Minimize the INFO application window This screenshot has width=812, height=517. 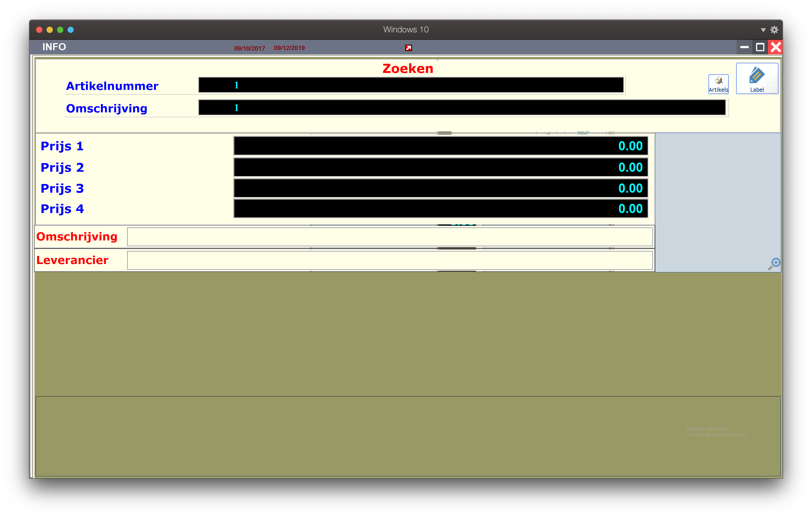point(744,47)
